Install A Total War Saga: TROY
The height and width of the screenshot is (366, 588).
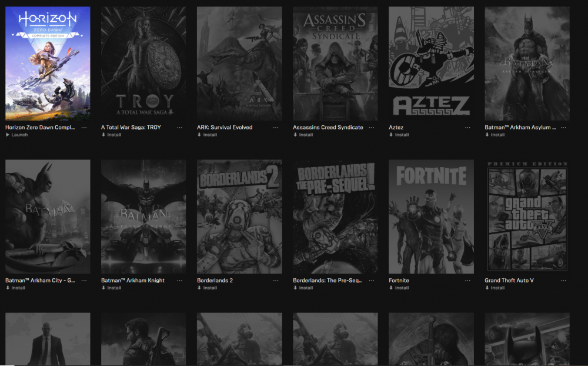(111, 135)
